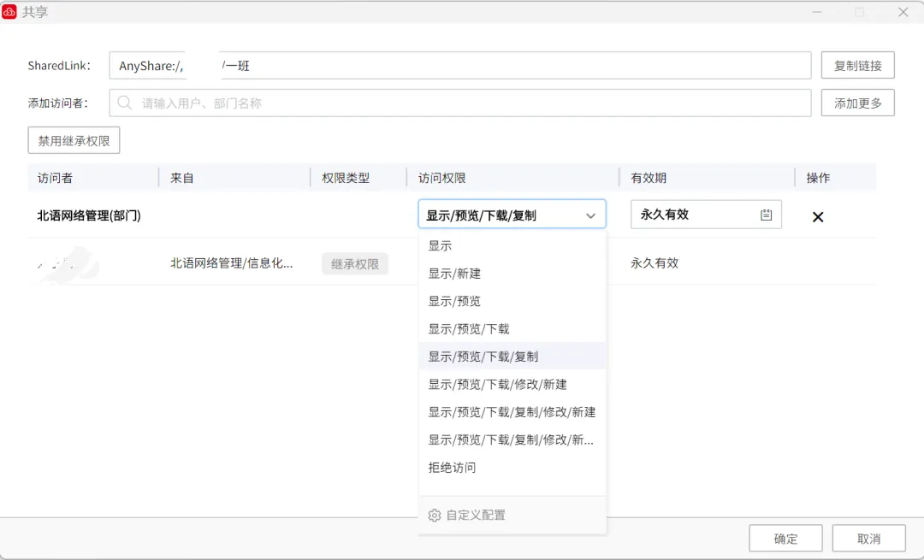This screenshot has height=560, width=924.
Task: Select 显示/预览/下载/修改/新建 option
Action: 512,384
